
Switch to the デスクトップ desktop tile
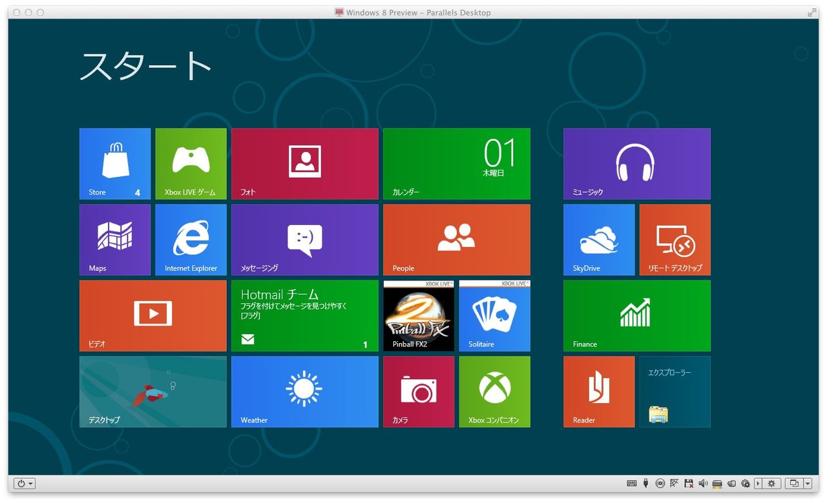tap(153, 392)
